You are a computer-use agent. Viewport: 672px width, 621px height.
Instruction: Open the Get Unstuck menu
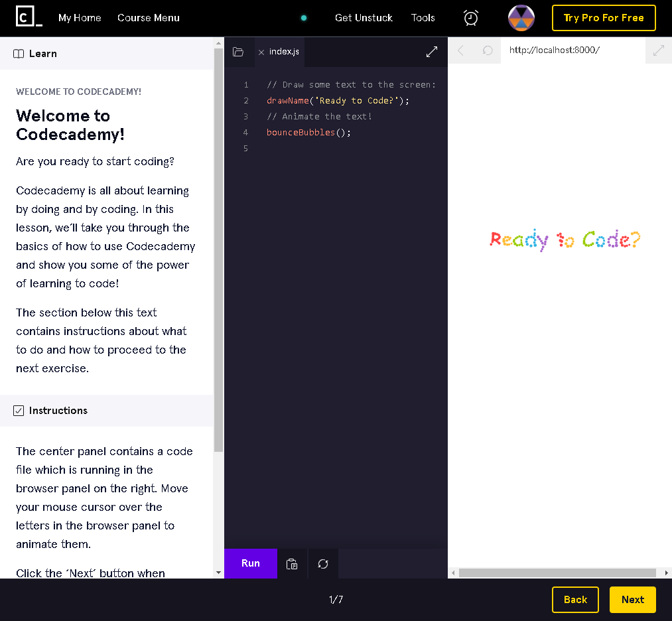click(364, 18)
